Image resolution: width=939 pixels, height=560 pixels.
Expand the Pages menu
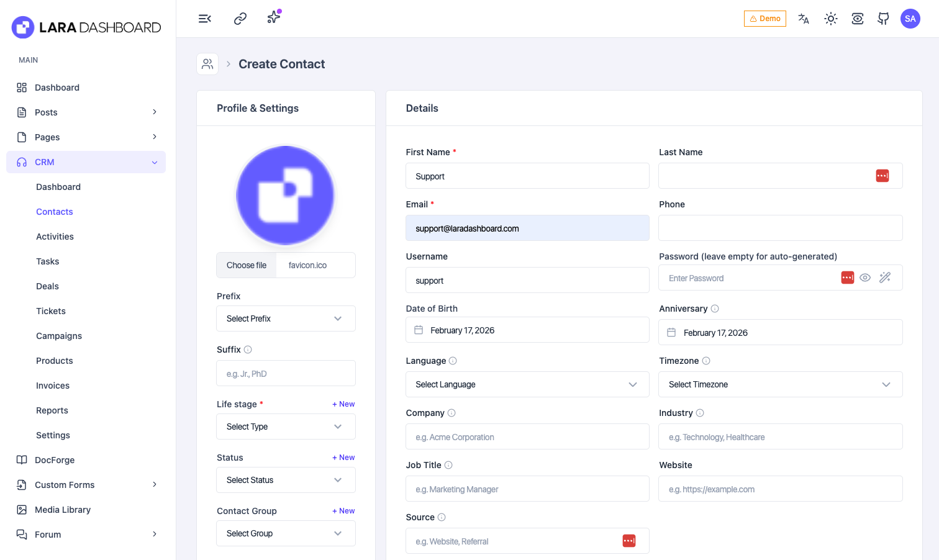pyautogui.click(x=86, y=137)
